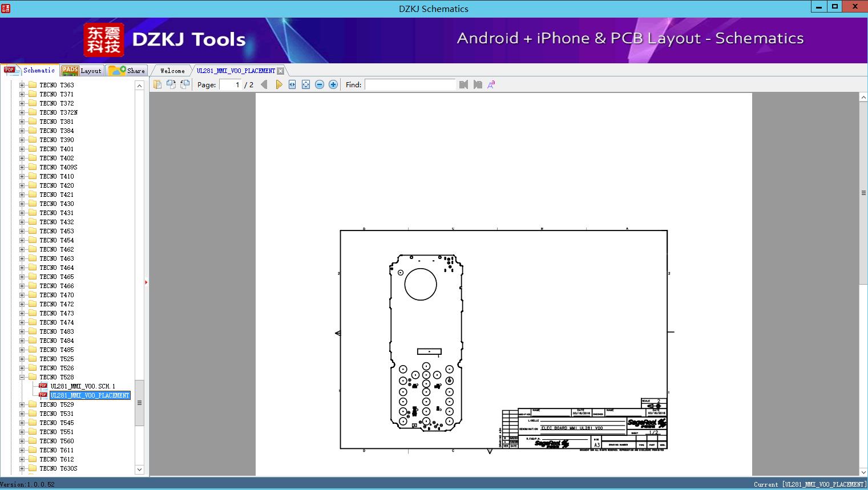Minimize the DZKJ Schematics window

pyautogui.click(x=819, y=6)
